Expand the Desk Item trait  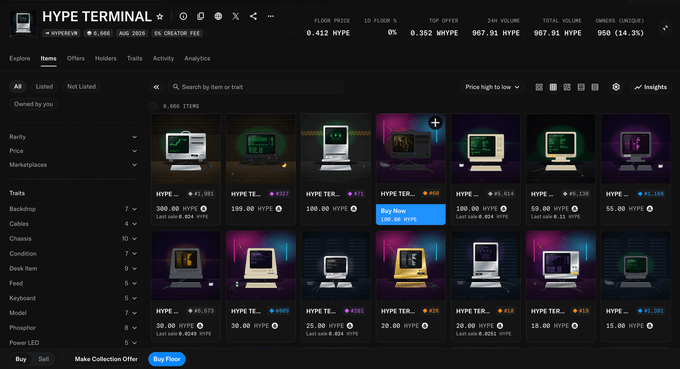pyautogui.click(x=73, y=268)
